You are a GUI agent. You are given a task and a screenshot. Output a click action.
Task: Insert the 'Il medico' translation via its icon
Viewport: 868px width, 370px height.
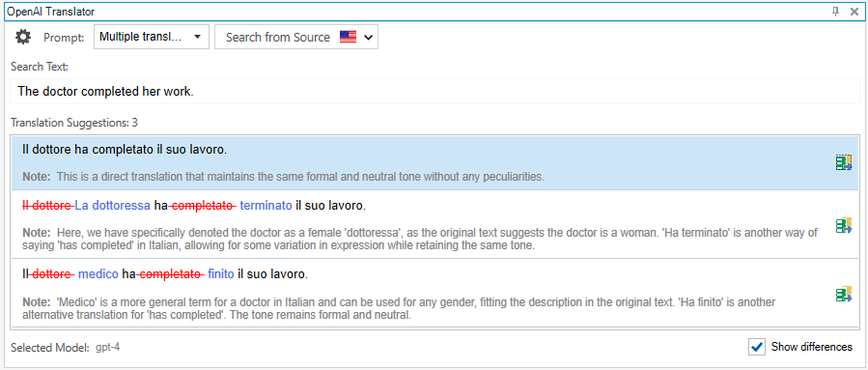pyautogui.click(x=844, y=294)
